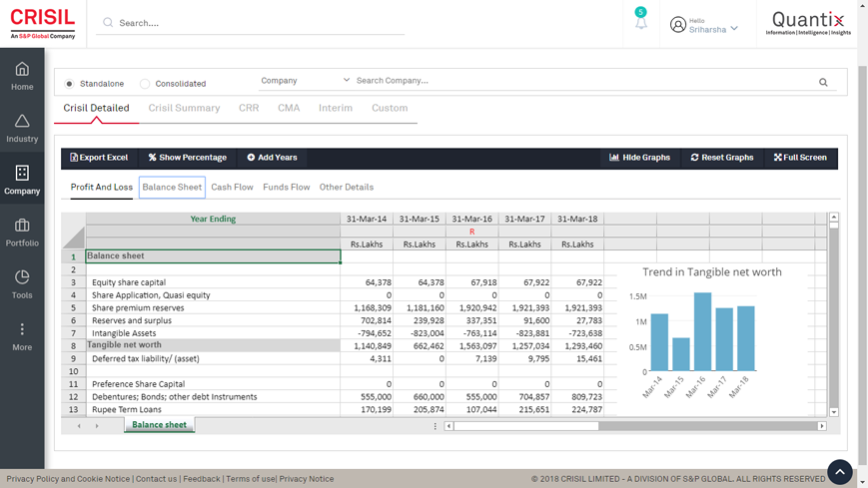Select the Consolidated radio button
Screen dimensions: 868x488
(145, 84)
